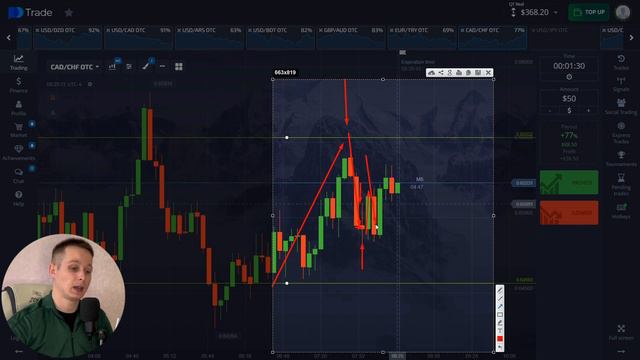Open chart type settings icon

[x=112, y=66]
